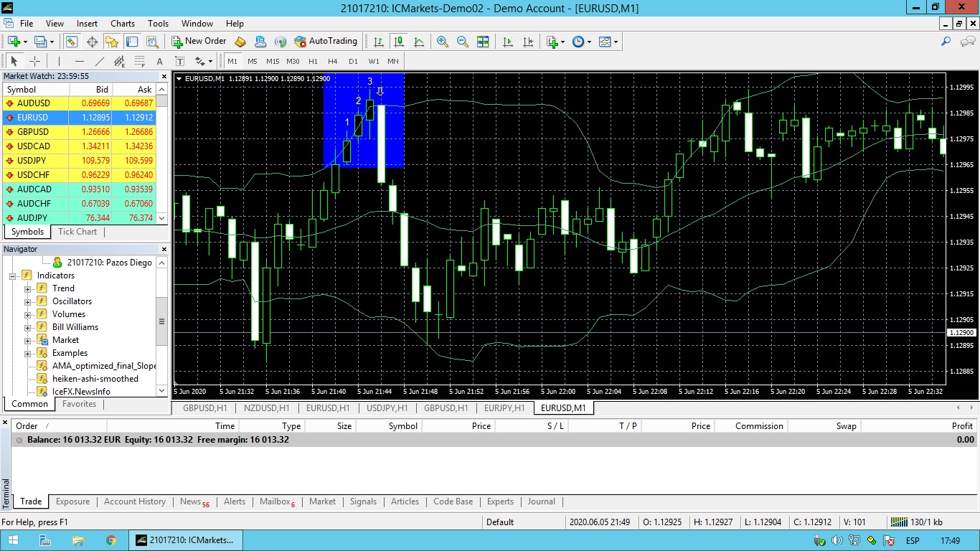The width and height of the screenshot is (980, 551).
Task: Expand the Volumes folder
Action: [28, 314]
